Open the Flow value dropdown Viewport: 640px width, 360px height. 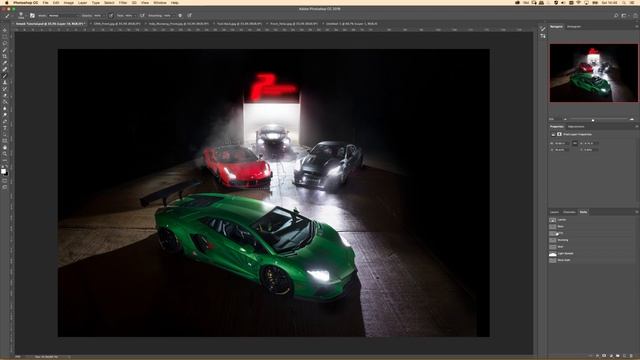[x=130, y=16]
